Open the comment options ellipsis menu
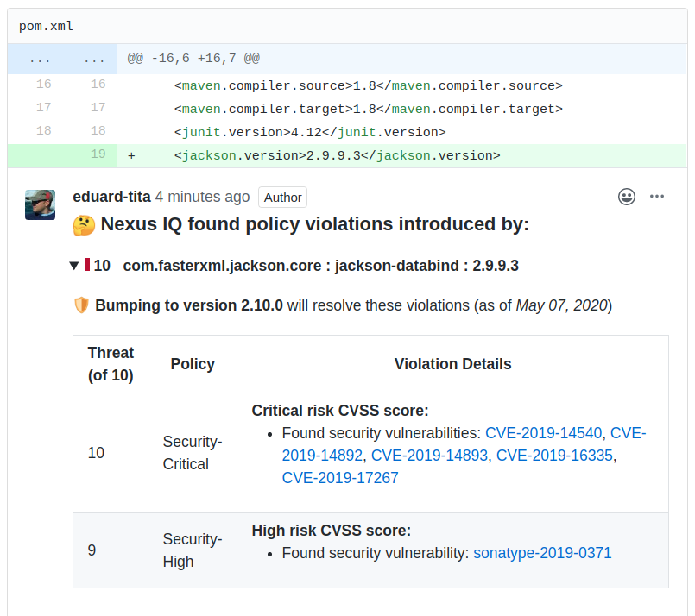 point(657,197)
